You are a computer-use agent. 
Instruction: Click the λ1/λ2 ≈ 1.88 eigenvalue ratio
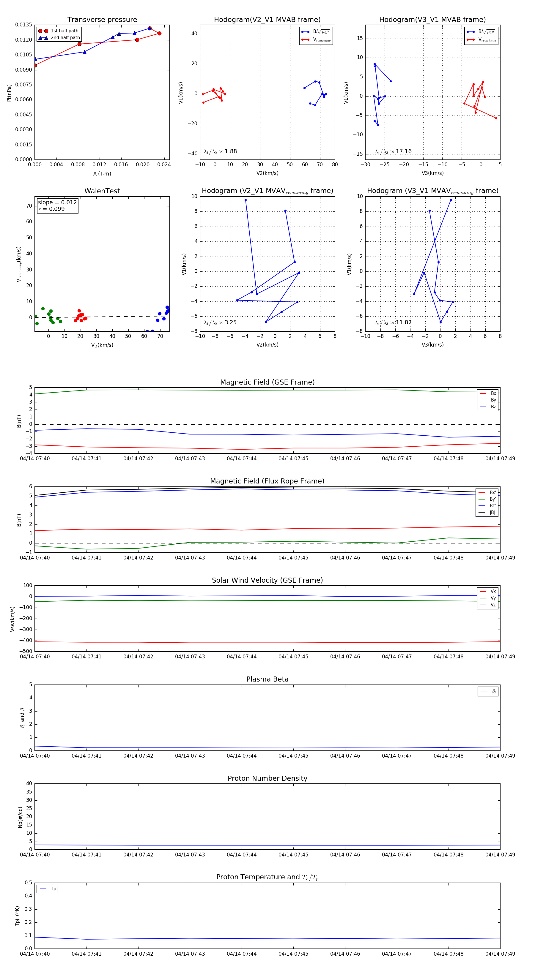(x=220, y=151)
